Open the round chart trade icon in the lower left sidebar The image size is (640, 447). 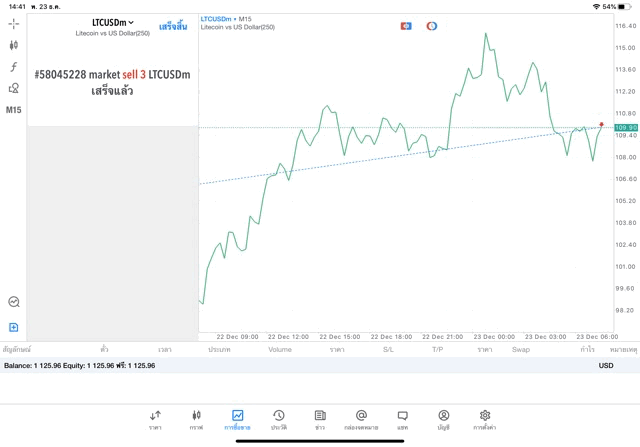point(14,302)
